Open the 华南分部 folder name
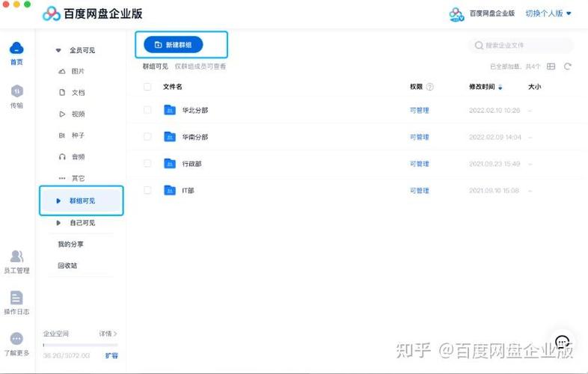 195,137
